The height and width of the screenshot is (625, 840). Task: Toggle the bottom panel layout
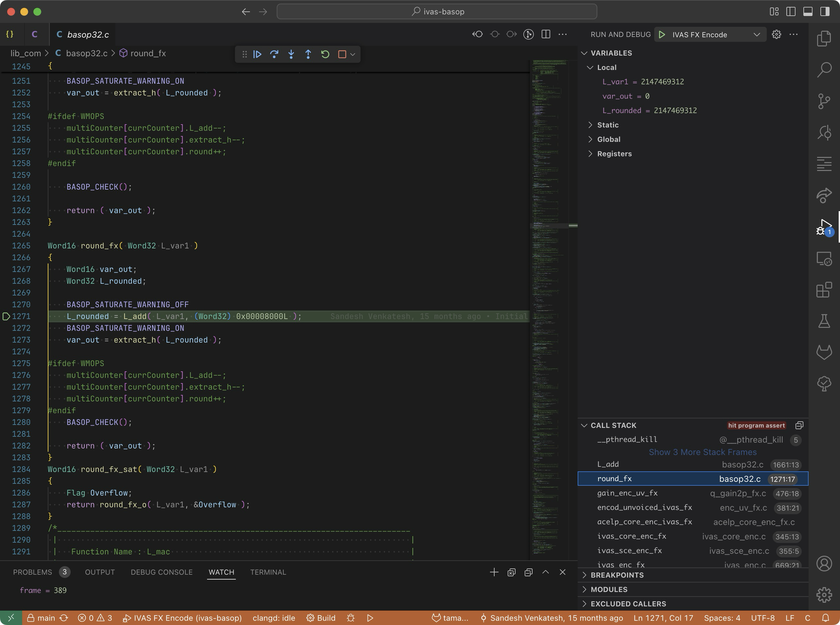808,12
